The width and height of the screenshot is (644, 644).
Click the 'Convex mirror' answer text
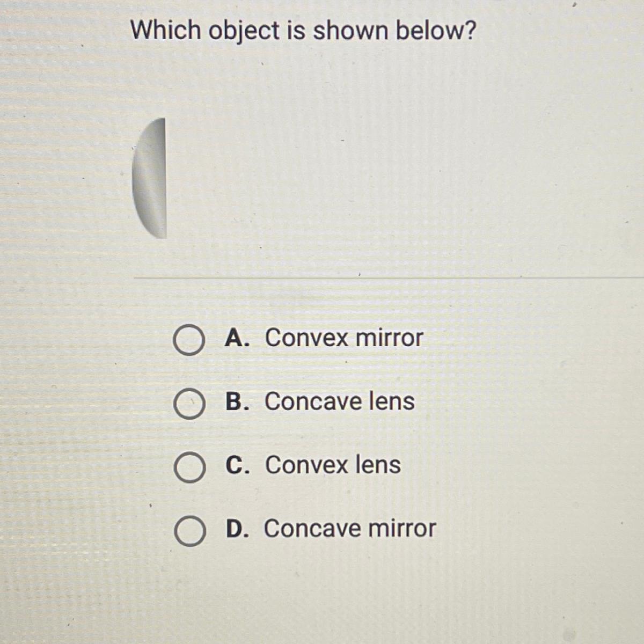coord(344,338)
